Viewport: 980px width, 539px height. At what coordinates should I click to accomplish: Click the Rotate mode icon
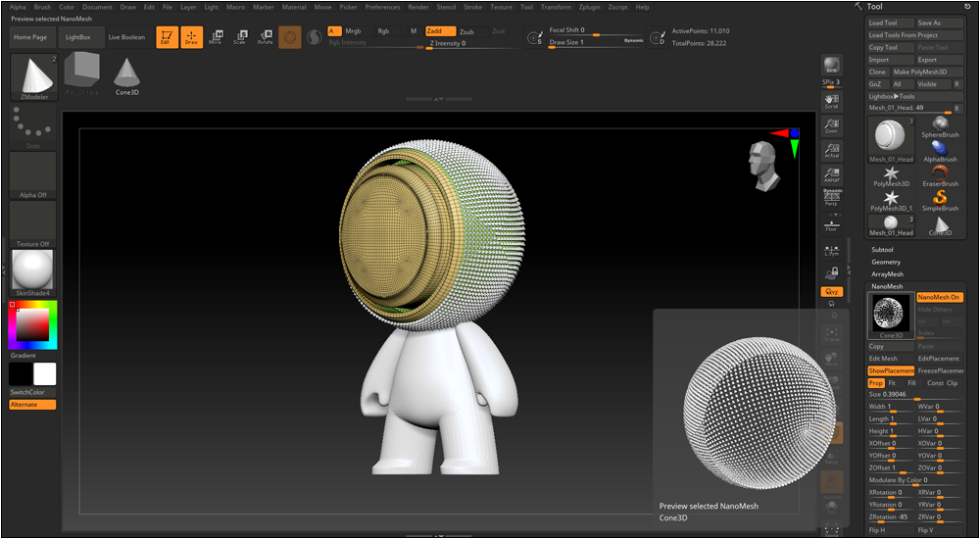coord(265,37)
